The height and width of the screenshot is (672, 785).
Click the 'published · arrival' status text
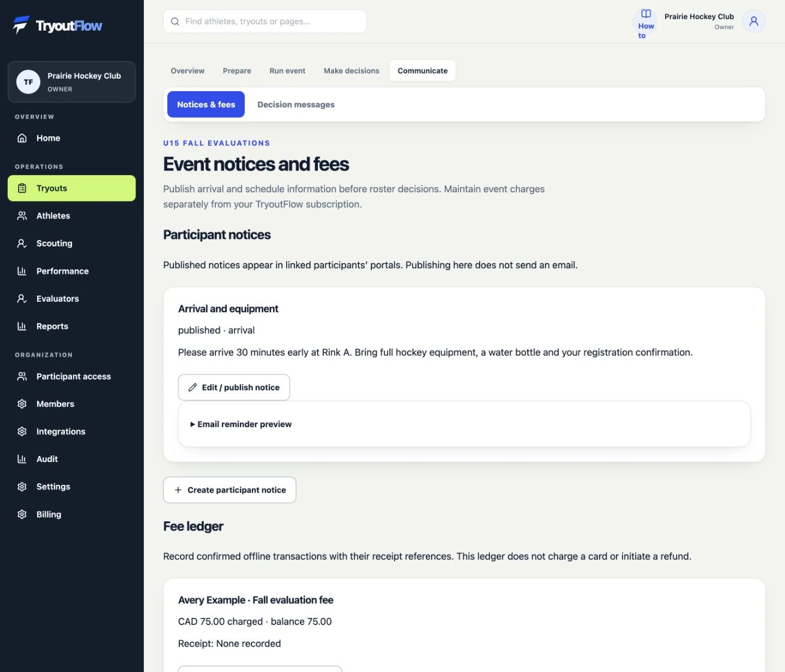coord(216,331)
